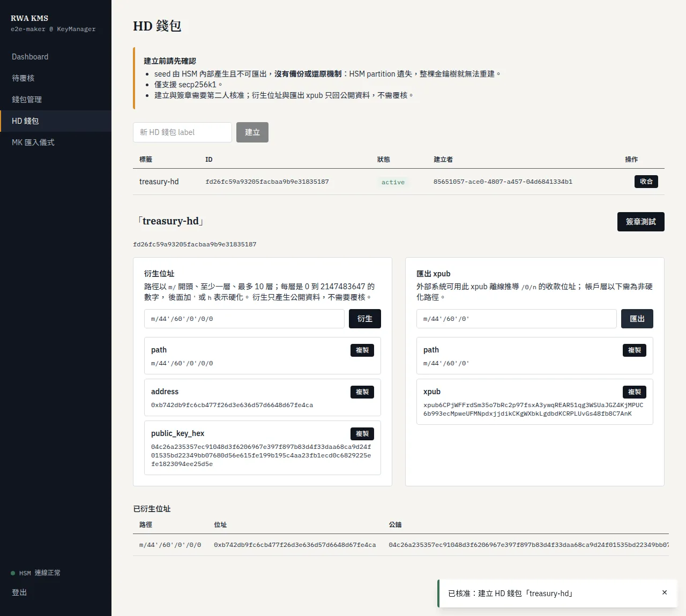Click the 建立 button
This screenshot has height=616, width=686.
[x=252, y=132]
